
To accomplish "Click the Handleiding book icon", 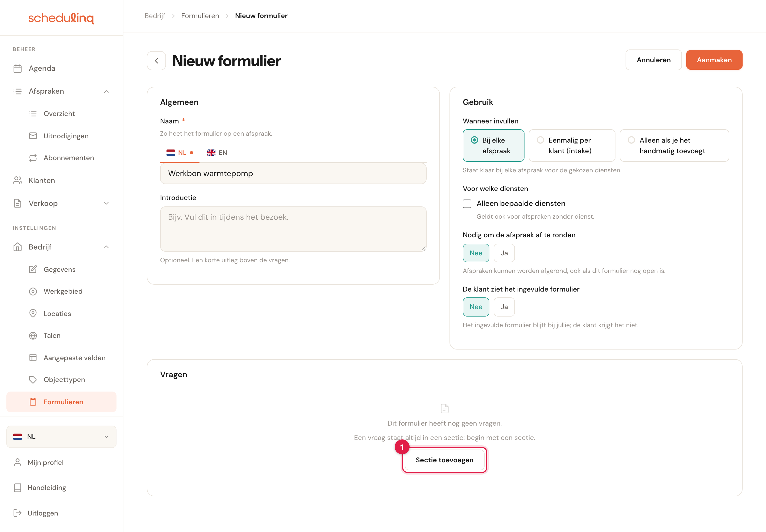I will tap(17, 488).
